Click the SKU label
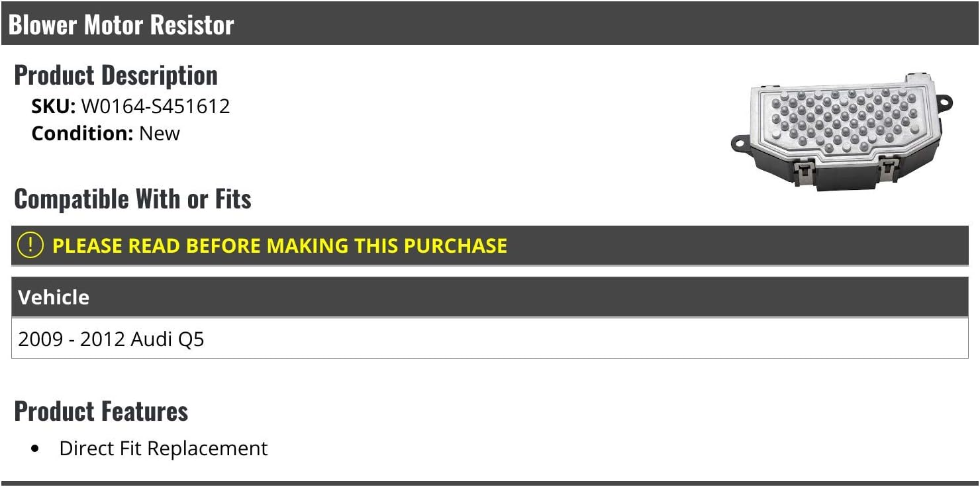This screenshot has height=487, width=980. click(53, 106)
